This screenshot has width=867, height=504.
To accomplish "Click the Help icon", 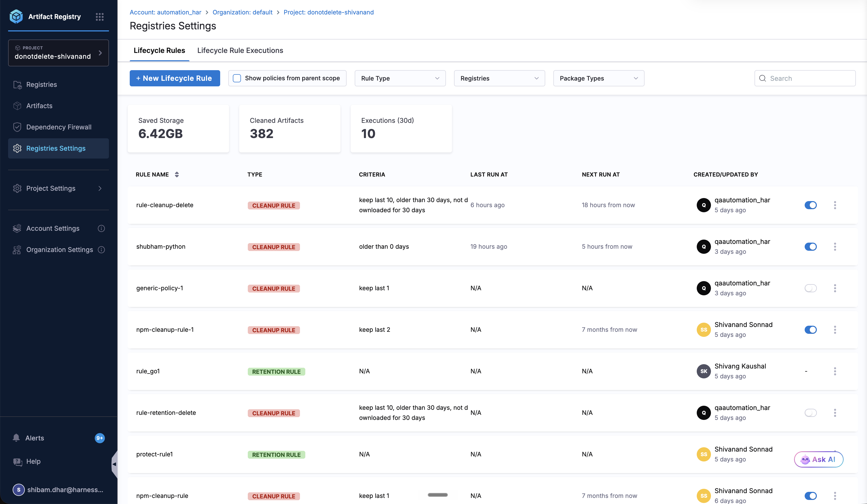I will pos(17,462).
